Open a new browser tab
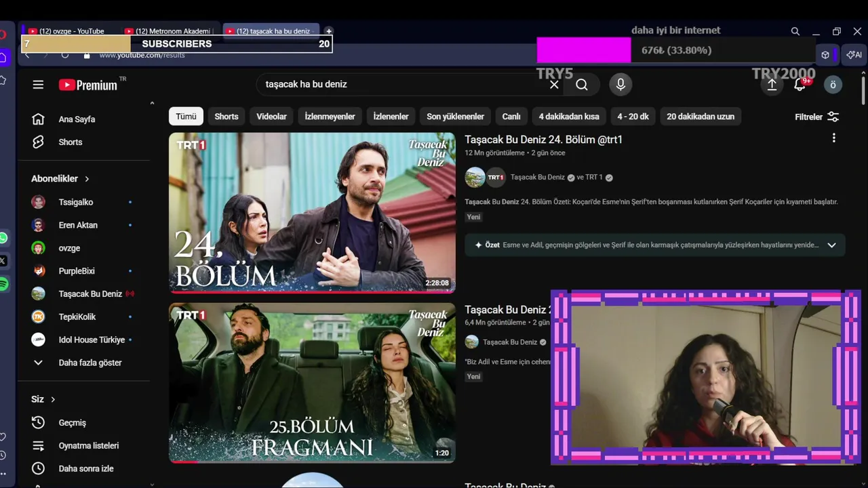 click(329, 31)
